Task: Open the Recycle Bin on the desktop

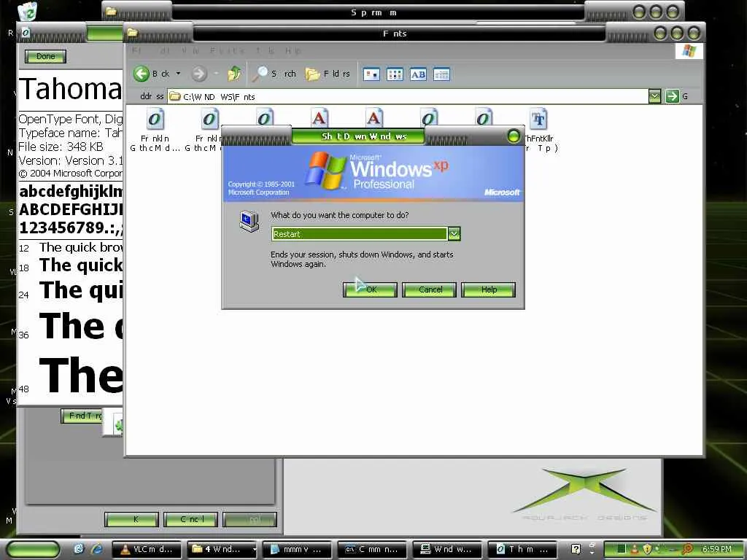Action: [28, 11]
